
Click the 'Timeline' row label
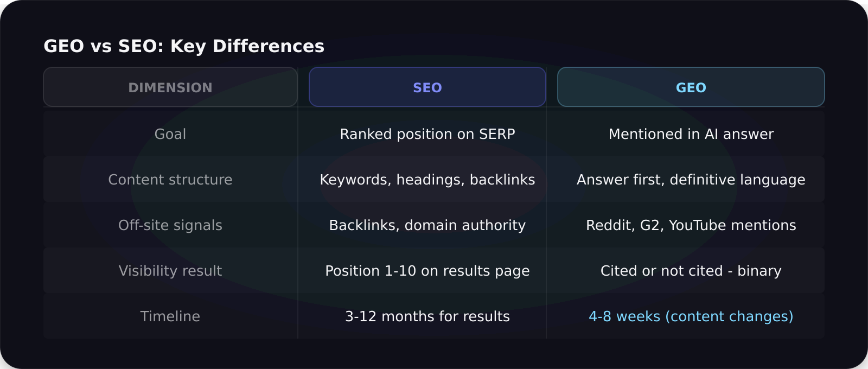170,316
